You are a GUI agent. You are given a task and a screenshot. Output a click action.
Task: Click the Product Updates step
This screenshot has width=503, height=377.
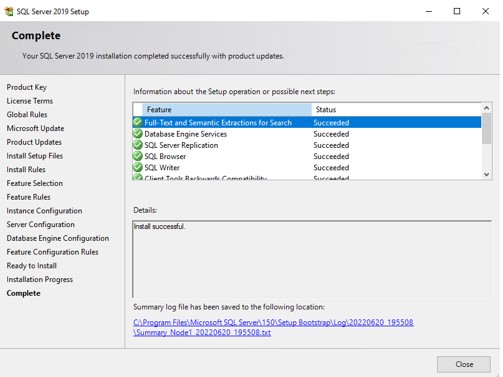[x=34, y=142]
